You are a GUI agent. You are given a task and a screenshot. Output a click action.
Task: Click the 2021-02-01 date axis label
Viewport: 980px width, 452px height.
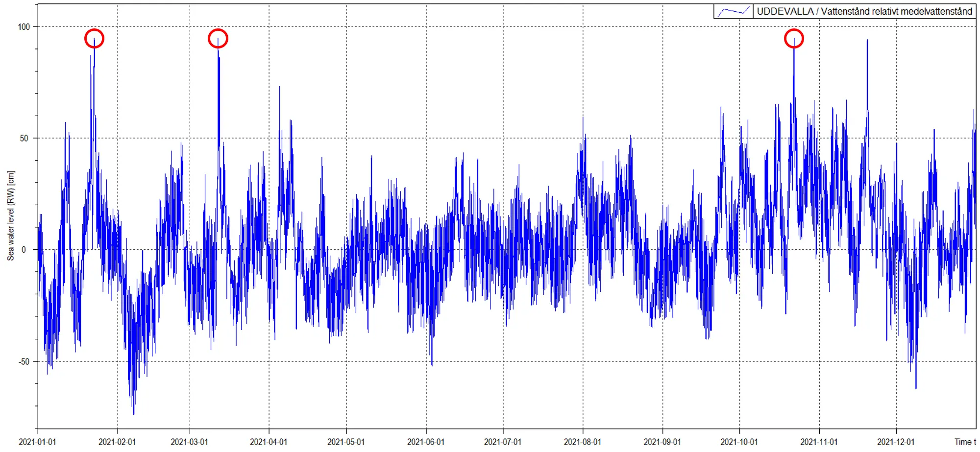pyautogui.click(x=117, y=442)
